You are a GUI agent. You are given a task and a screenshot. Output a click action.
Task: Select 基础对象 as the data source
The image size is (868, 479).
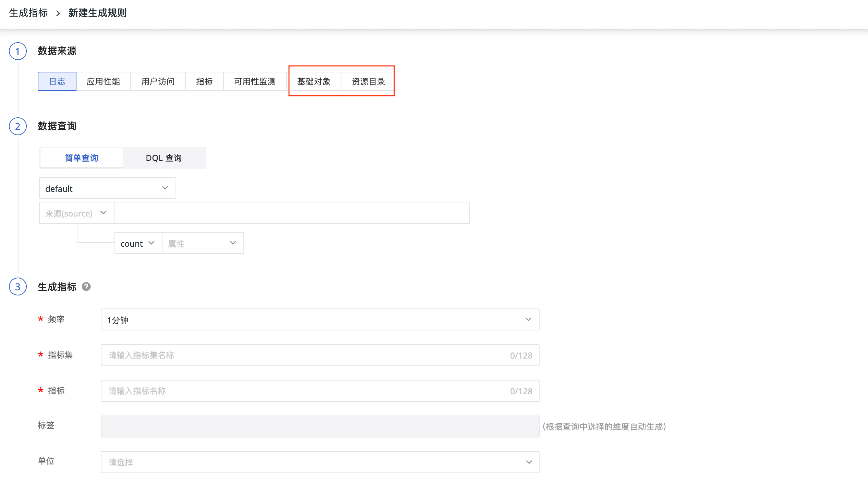[x=314, y=81]
